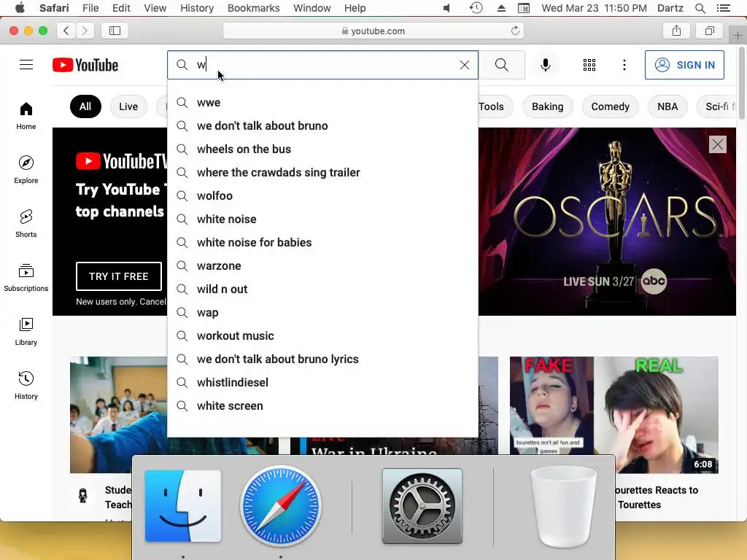Open Spotlight search in menu bar
The image size is (747, 560).
pos(700,8)
